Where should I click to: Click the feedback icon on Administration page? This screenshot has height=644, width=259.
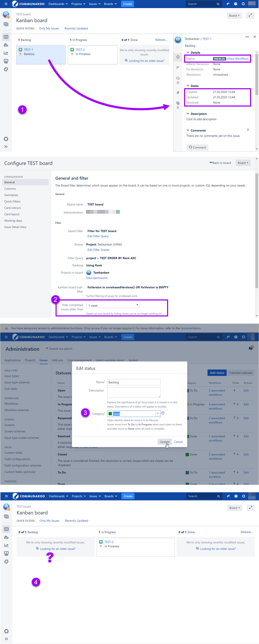pos(251,348)
